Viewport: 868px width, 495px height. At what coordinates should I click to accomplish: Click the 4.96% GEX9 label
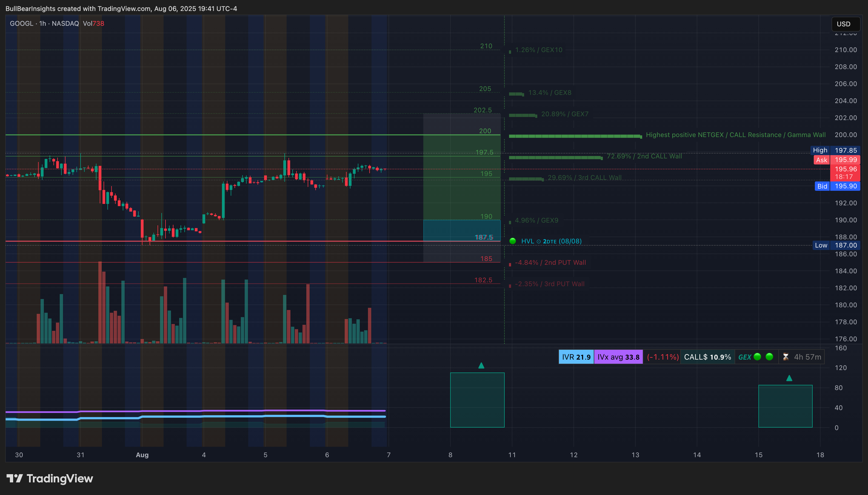pyautogui.click(x=536, y=220)
